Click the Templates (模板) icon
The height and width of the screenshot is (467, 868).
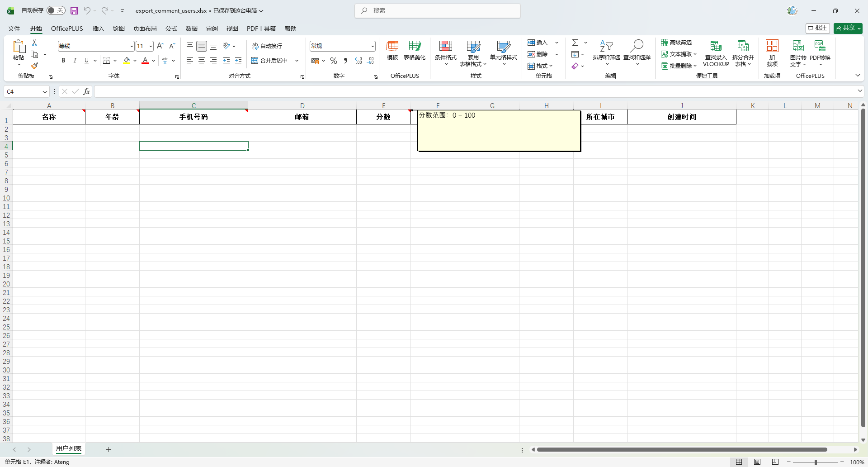(x=392, y=50)
